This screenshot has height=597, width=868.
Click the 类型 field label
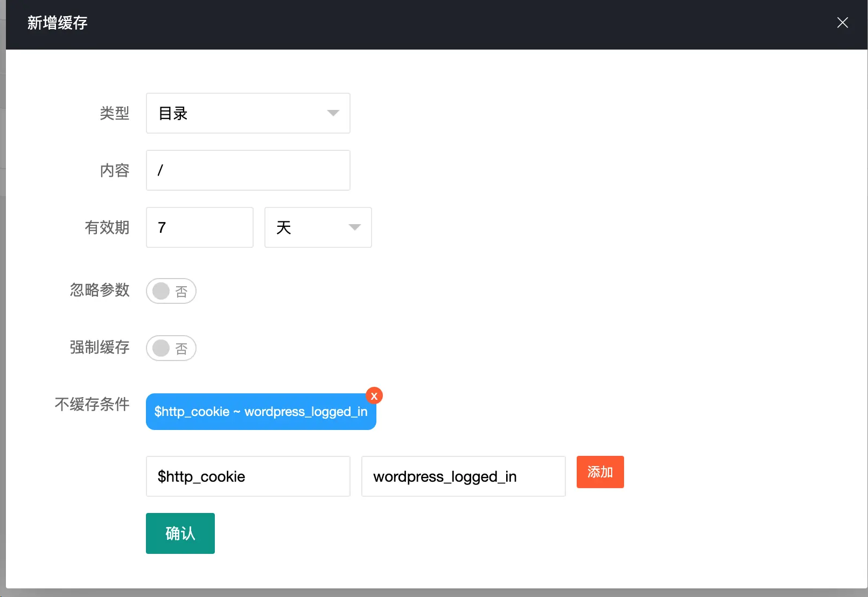[x=114, y=113]
